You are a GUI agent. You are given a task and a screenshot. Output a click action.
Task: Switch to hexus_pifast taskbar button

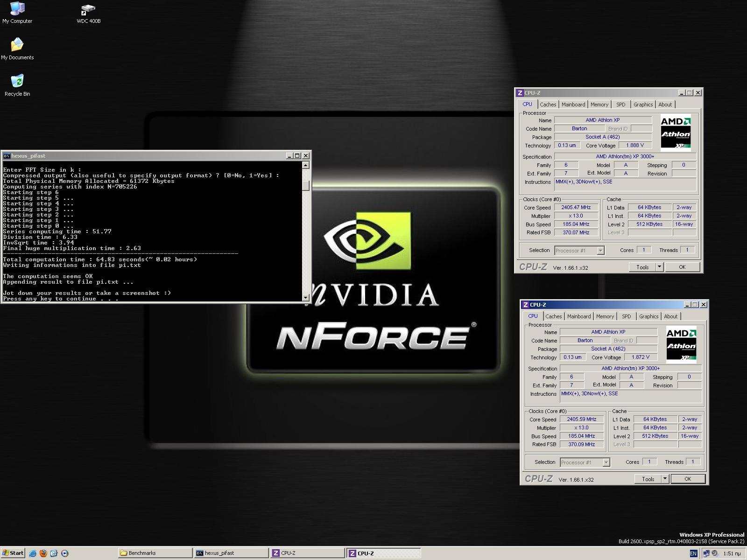(x=232, y=553)
